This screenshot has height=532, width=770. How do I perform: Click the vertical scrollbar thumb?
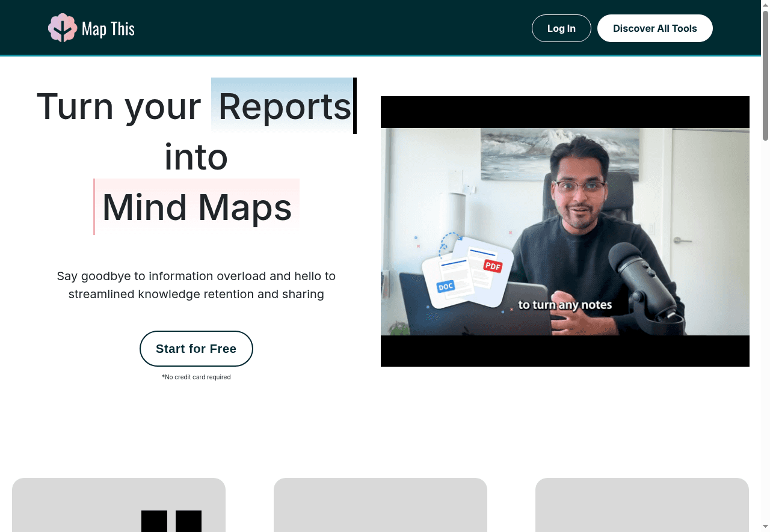765,75
